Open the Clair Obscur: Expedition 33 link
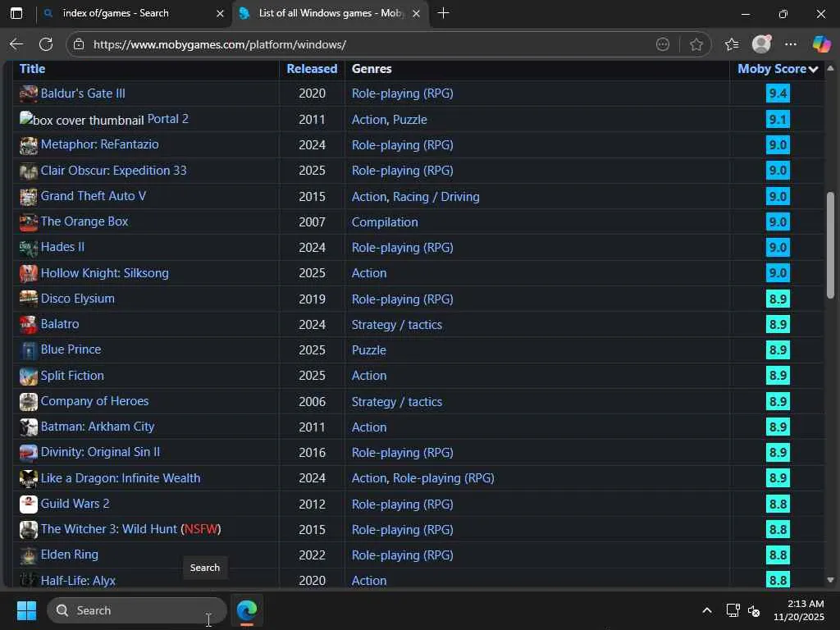Viewport: 840px width, 630px height. click(113, 171)
